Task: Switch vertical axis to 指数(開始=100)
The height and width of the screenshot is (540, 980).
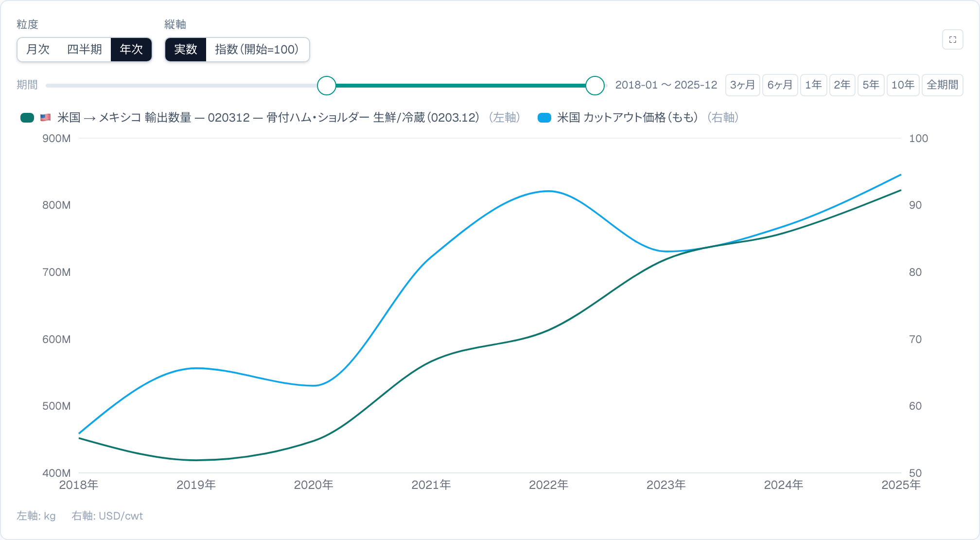Action: [x=257, y=50]
